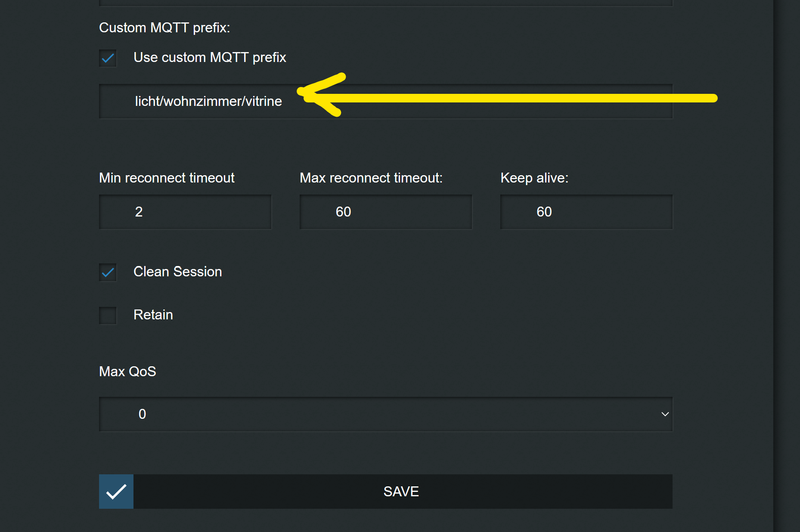Screen dimensions: 800x532
Task: Click the 'Max reconnect timeout:' label
Action: (x=371, y=178)
